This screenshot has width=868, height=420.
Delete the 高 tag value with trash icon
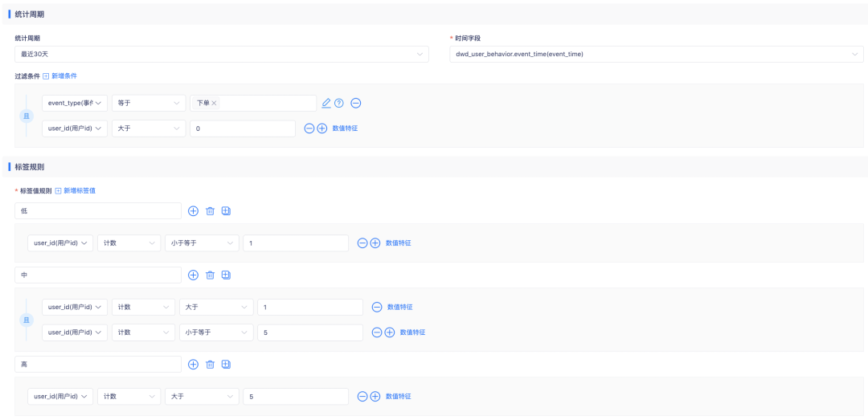click(x=210, y=364)
